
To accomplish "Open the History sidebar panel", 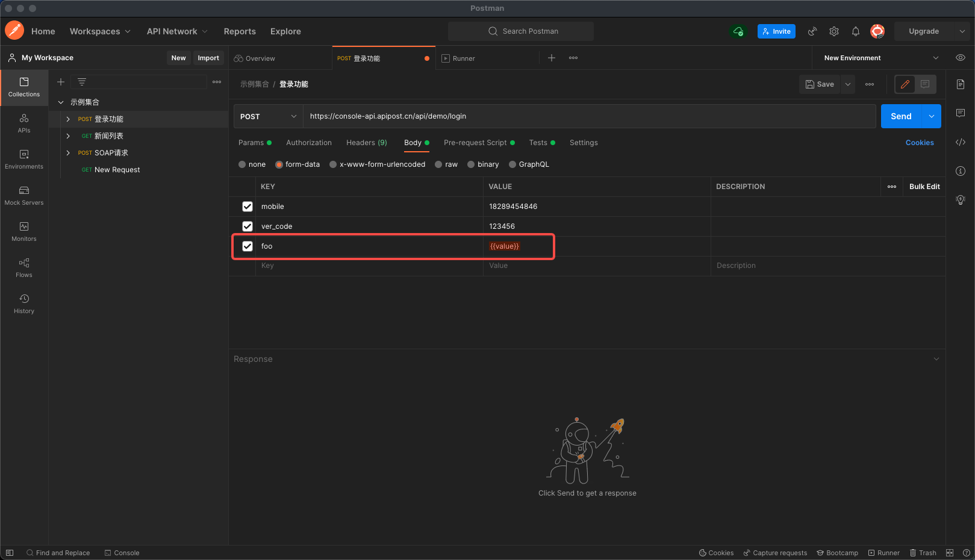I will point(24,304).
